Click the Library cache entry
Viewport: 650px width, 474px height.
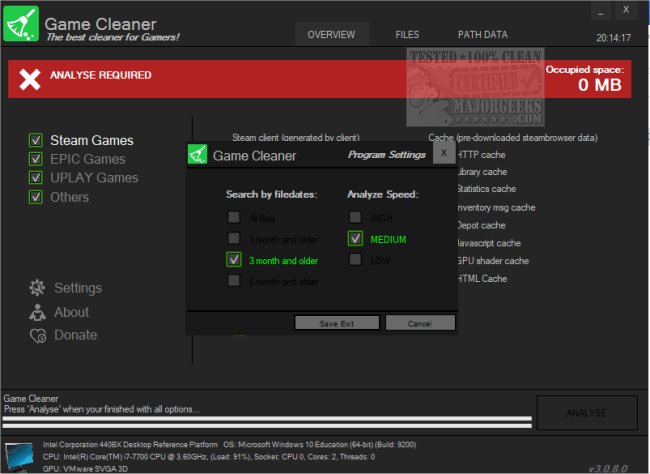pos(482,172)
